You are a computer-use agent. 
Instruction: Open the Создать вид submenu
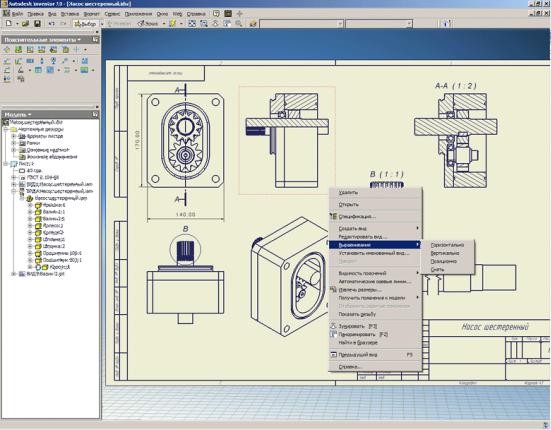(375, 228)
